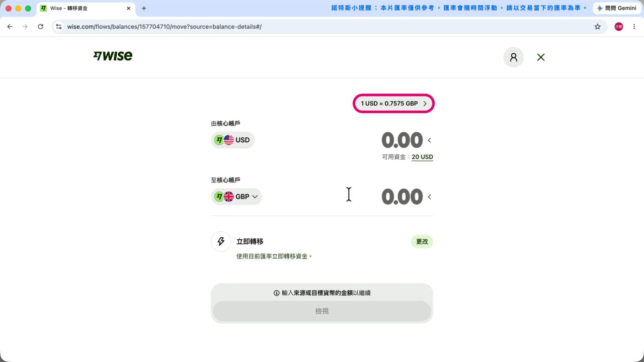Open the Chrome three-dot menu
Image resolution: width=644 pixels, height=362 pixels.
point(634,27)
